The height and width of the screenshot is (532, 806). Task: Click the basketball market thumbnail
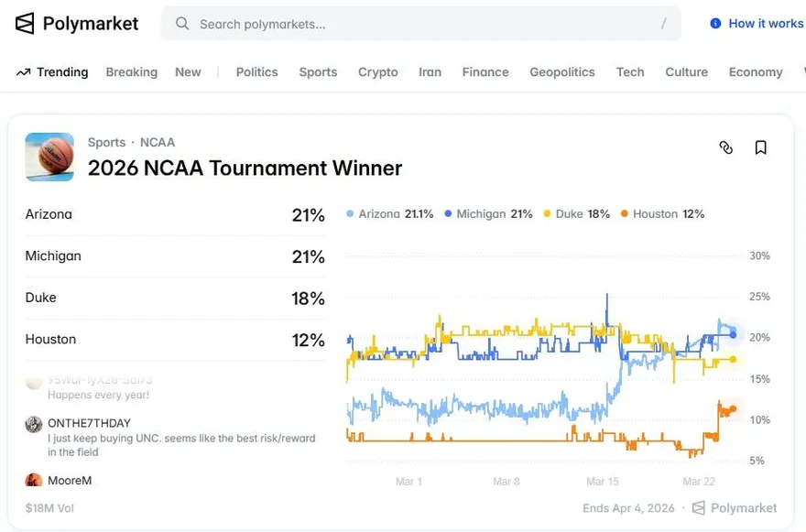pyautogui.click(x=49, y=157)
